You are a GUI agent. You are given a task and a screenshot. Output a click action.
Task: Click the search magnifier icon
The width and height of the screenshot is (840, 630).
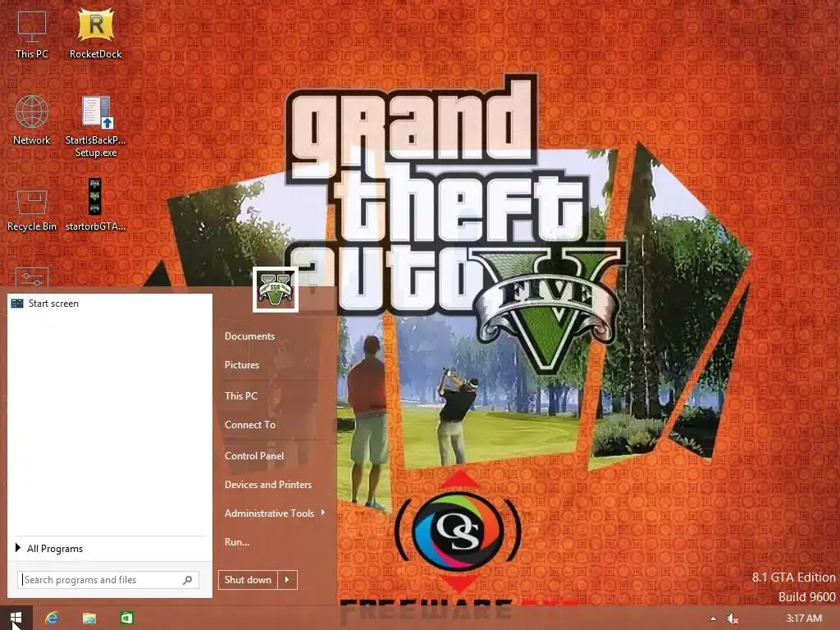pos(188,580)
